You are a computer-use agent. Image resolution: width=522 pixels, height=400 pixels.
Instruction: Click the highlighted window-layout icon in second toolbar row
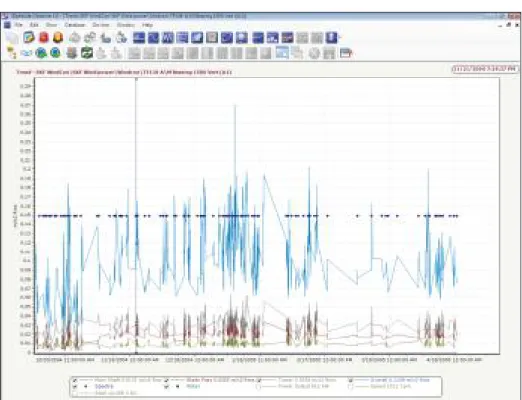(x=282, y=53)
